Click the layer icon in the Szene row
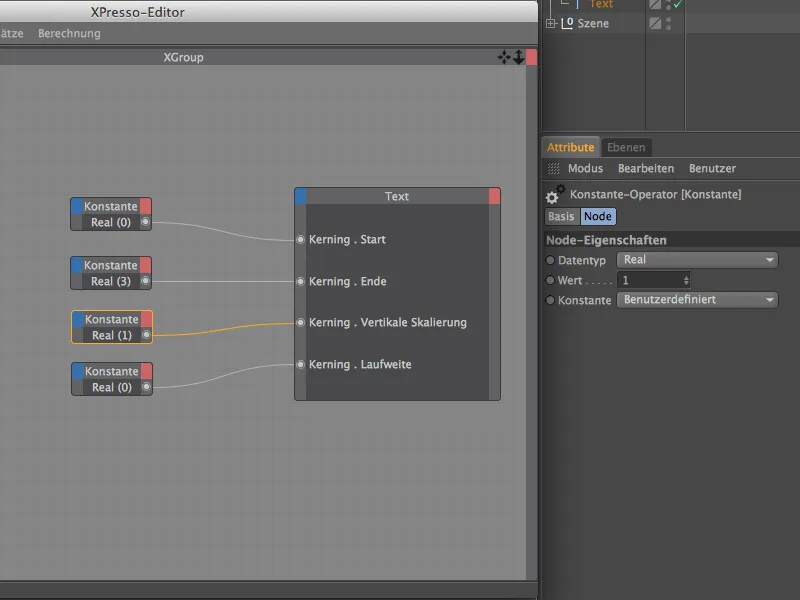The width and height of the screenshot is (800, 600). coord(655,23)
